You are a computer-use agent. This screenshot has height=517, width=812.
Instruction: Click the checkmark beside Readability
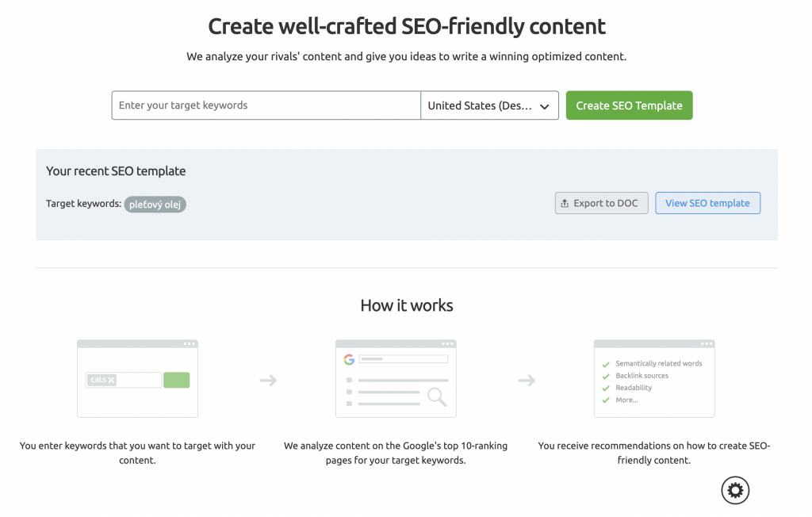coord(606,388)
